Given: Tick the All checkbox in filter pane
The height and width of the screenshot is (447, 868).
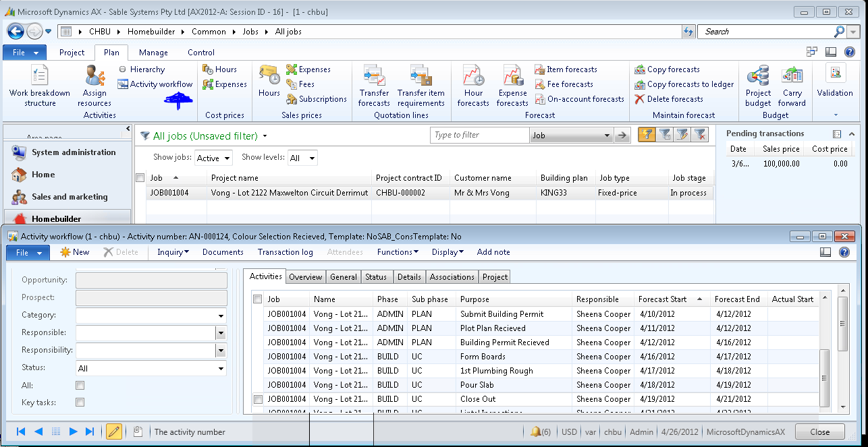Looking at the screenshot, I should point(80,386).
